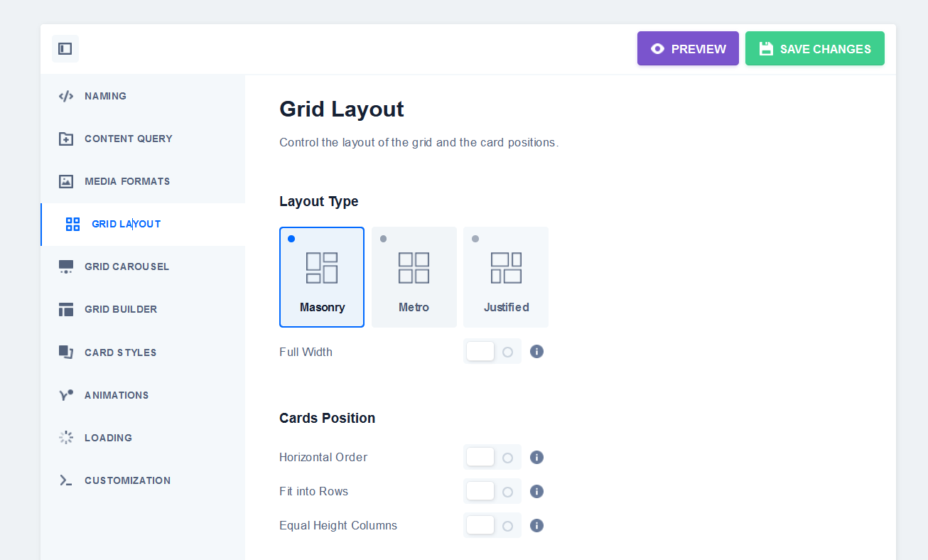Select the Metro layout type
This screenshot has width=928, height=560.
point(414,277)
